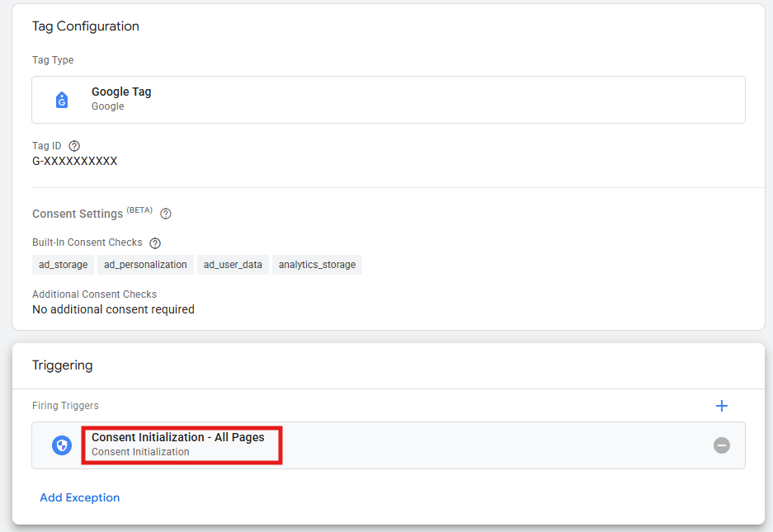The height and width of the screenshot is (532, 773).
Task: Open the Tag ID help icon
Action: tap(74, 146)
